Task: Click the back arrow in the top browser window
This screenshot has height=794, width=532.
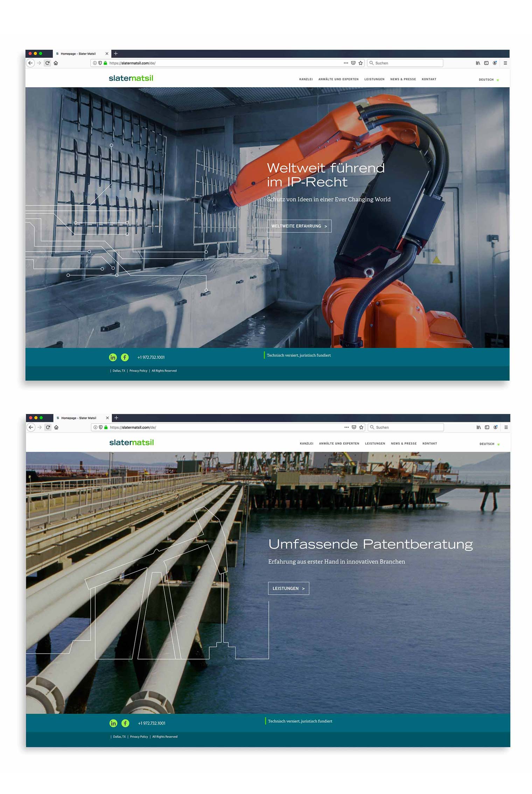Action: (30, 63)
